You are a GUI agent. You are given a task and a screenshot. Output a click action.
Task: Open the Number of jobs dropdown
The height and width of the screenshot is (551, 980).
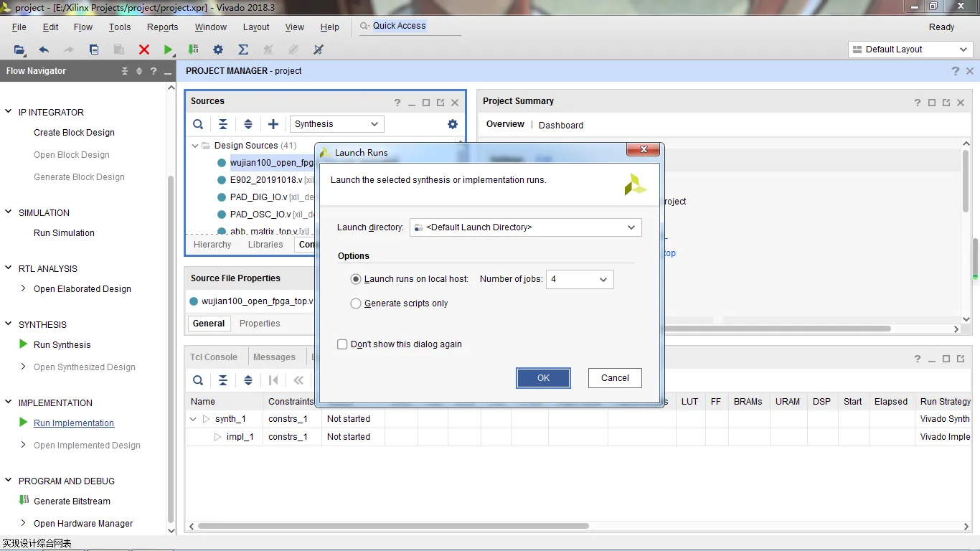[x=580, y=279]
